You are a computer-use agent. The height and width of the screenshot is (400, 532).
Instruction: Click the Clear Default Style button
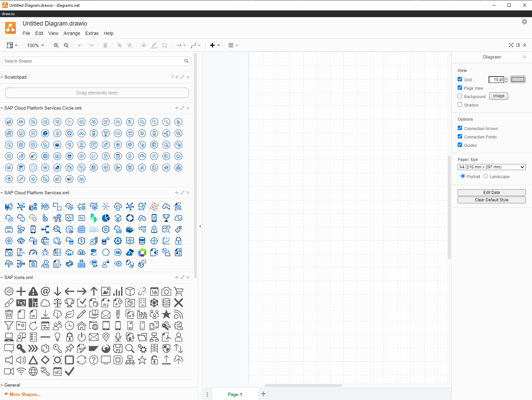[x=491, y=200]
